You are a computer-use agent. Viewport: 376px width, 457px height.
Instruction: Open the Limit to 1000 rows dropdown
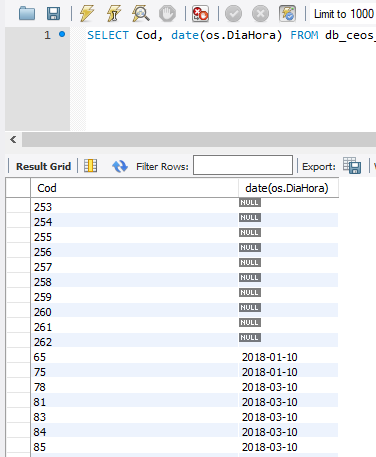pyautogui.click(x=343, y=14)
